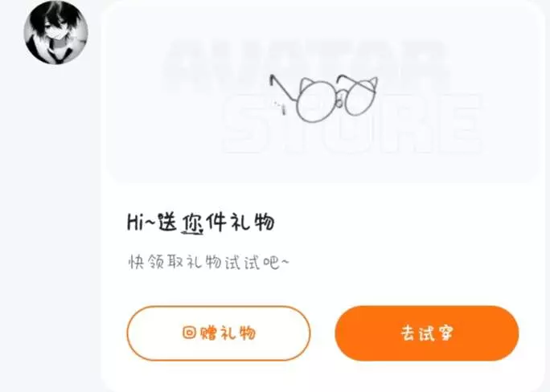Viewport: 550px width, 392px height.
Task: Select the '快领取礼物试试吧~' subtitle text
Action: (209, 262)
